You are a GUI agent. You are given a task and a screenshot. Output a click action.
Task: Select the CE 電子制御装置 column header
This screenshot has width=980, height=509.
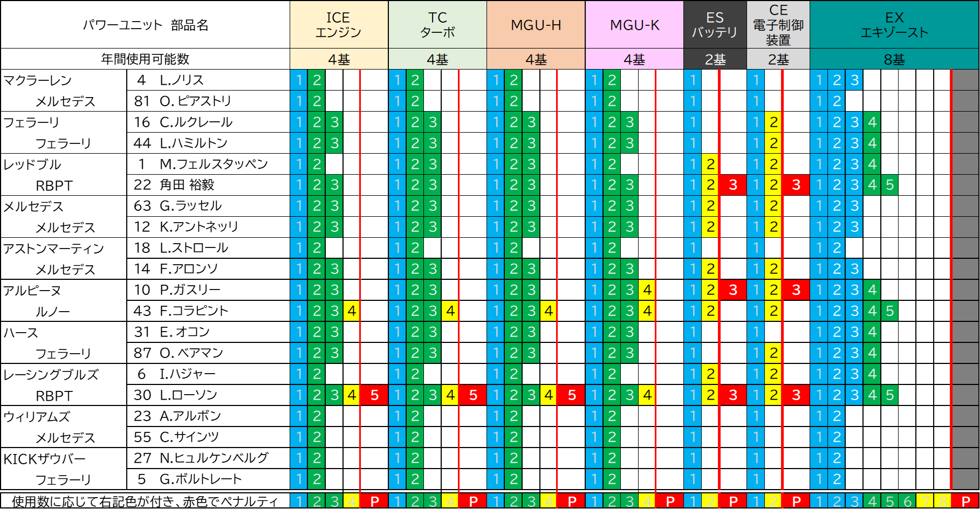(778, 25)
